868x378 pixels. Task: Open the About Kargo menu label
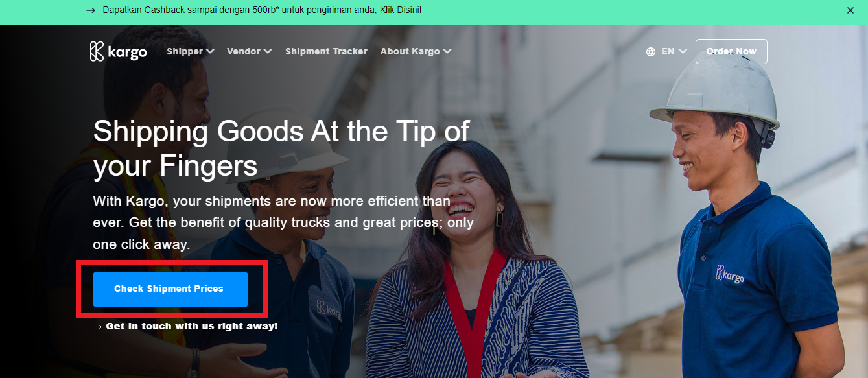click(410, 51)
